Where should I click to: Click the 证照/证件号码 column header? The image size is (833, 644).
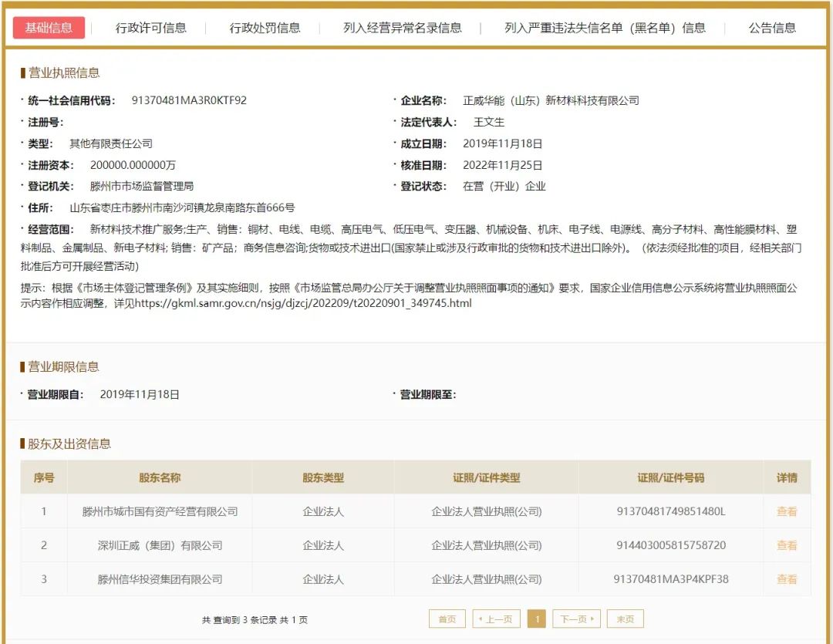coord(670,477)
